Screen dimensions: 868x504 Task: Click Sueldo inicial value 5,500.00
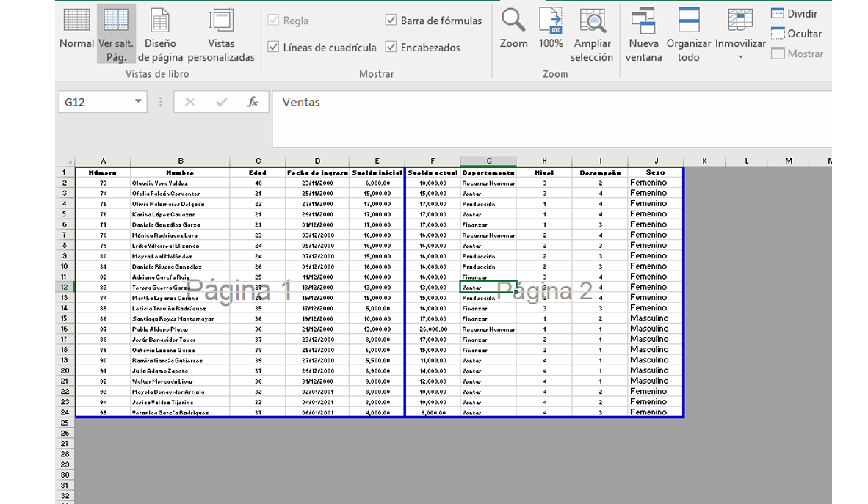(x=377, y=360)
